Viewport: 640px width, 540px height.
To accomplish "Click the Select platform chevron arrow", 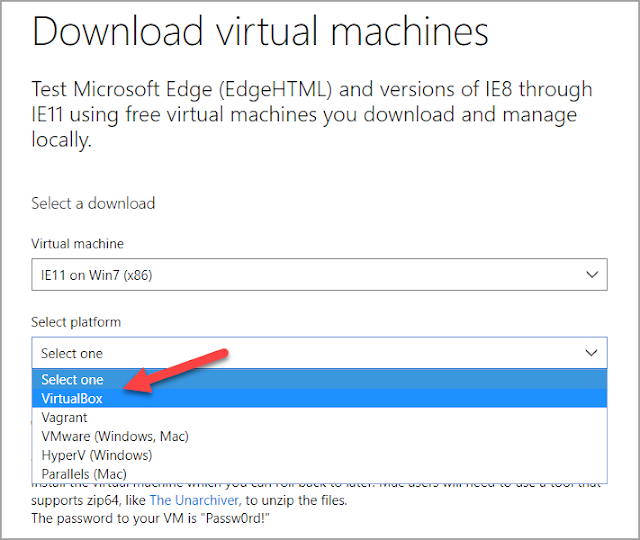I will 591,353.
